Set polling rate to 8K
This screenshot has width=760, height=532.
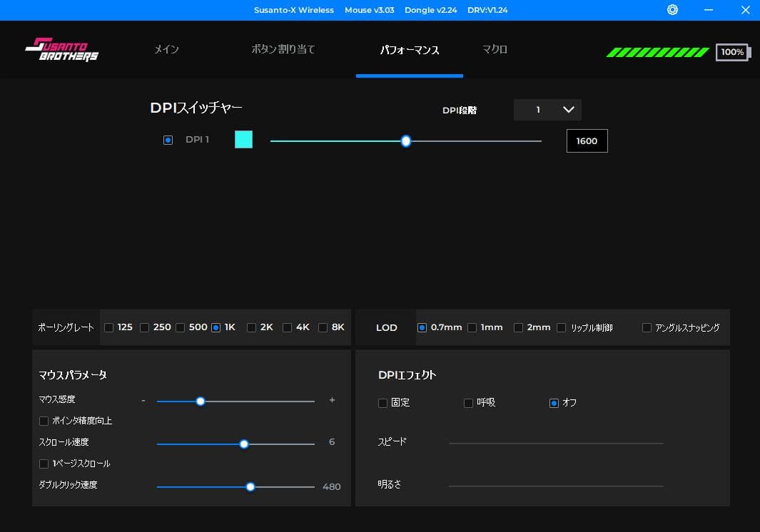click(323, 328)
